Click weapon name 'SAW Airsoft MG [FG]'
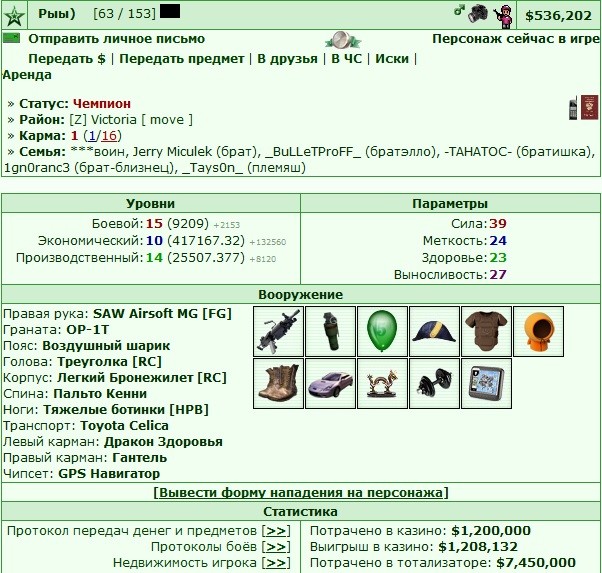This screenshot has width=602, height=573. click(x=162, y=314)
